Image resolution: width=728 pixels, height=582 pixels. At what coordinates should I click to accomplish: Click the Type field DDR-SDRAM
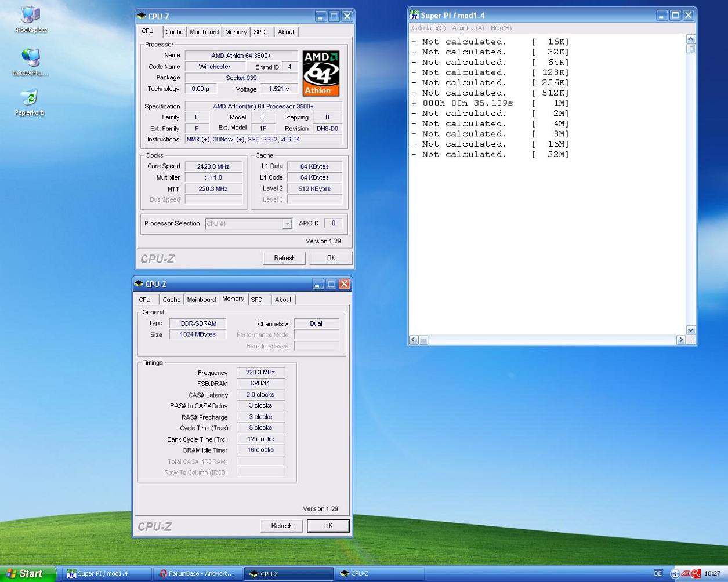(198, 323)
